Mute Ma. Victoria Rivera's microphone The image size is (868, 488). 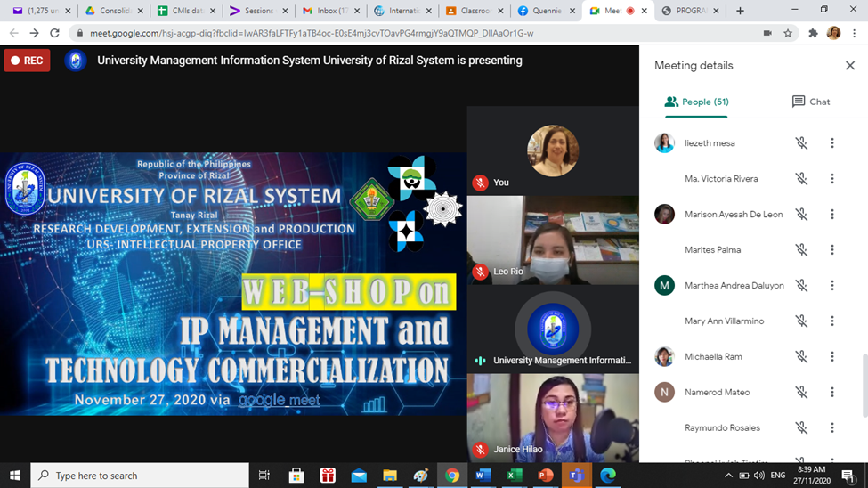click(801, 178)
